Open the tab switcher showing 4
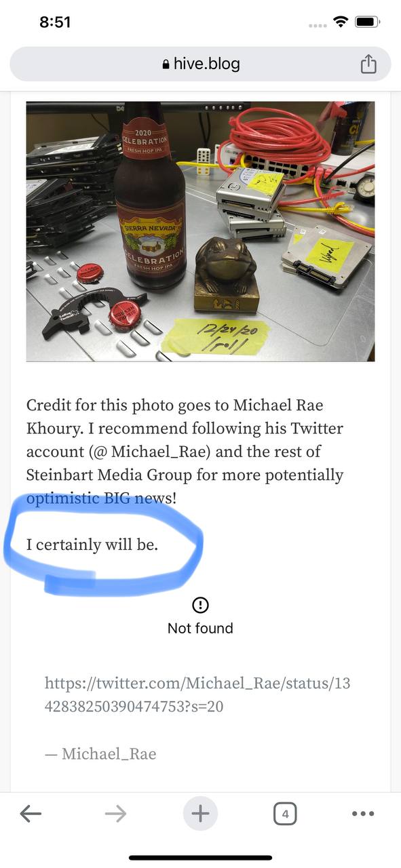Image resolution: width=401 pixels, height=868 pixels. coord(285,813)
